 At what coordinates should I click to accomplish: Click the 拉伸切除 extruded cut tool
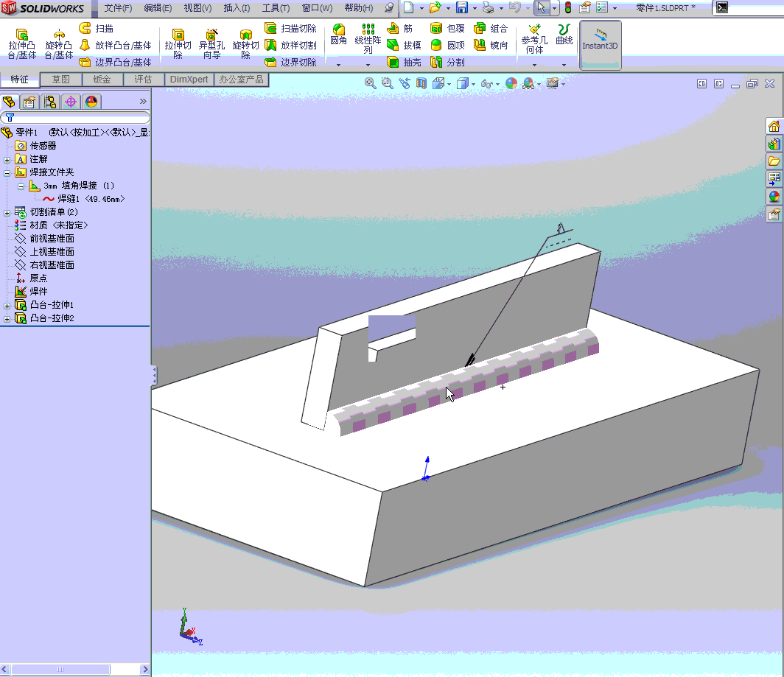[x=178, y=44]
